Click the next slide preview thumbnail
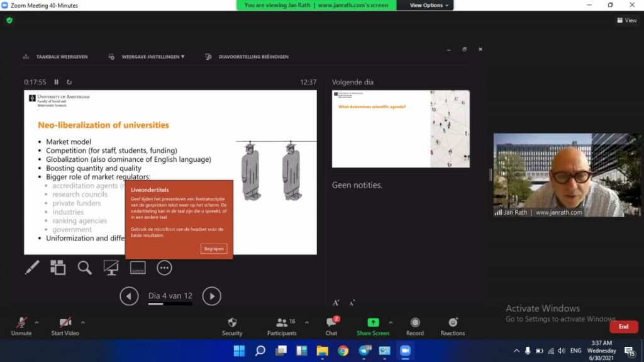Viewport: 644px width, 362px height. (401, 129)
